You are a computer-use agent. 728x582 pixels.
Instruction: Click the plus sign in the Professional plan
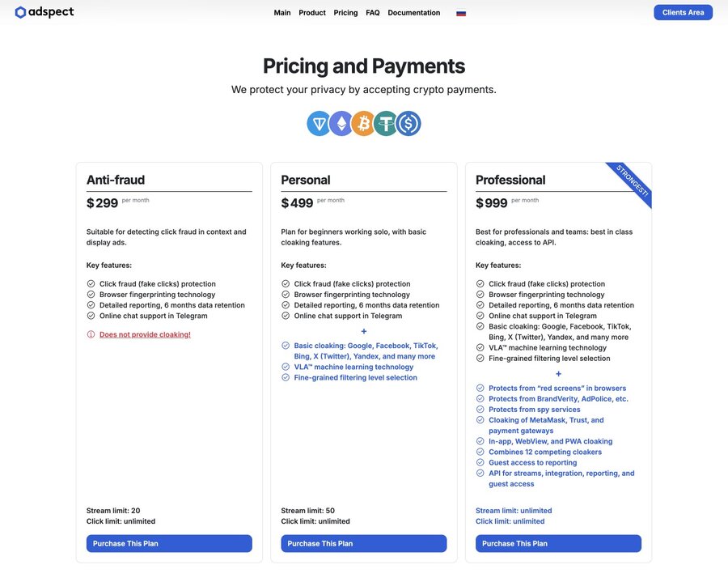click(558, 374)
